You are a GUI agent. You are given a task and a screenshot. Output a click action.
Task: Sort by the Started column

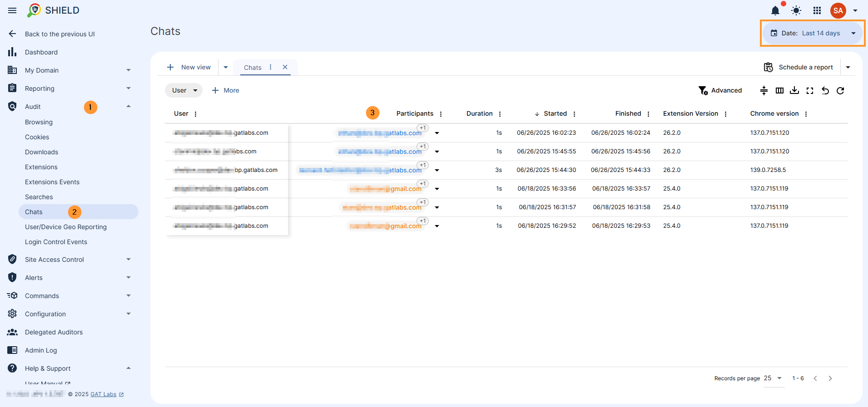[x=555, y=113]
